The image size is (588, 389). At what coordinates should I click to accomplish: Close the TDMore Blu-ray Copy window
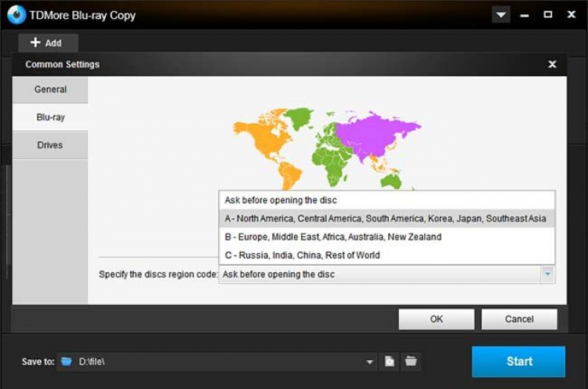point(571,14)
